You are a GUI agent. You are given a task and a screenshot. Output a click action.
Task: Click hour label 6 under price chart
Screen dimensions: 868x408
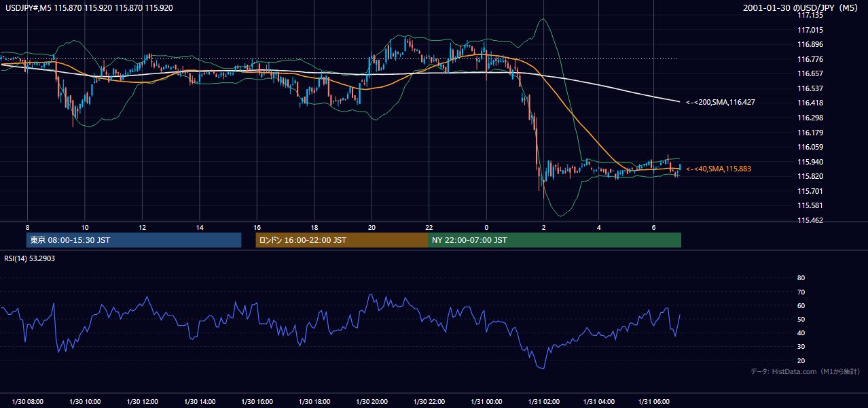coord(654,226)
